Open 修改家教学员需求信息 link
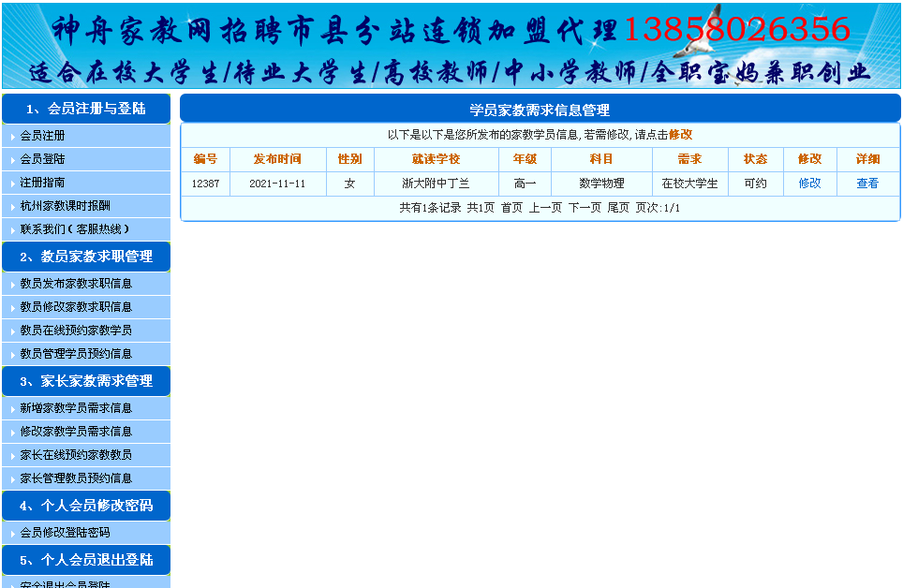Screen dimensions: 903x588 pos(76,432)
